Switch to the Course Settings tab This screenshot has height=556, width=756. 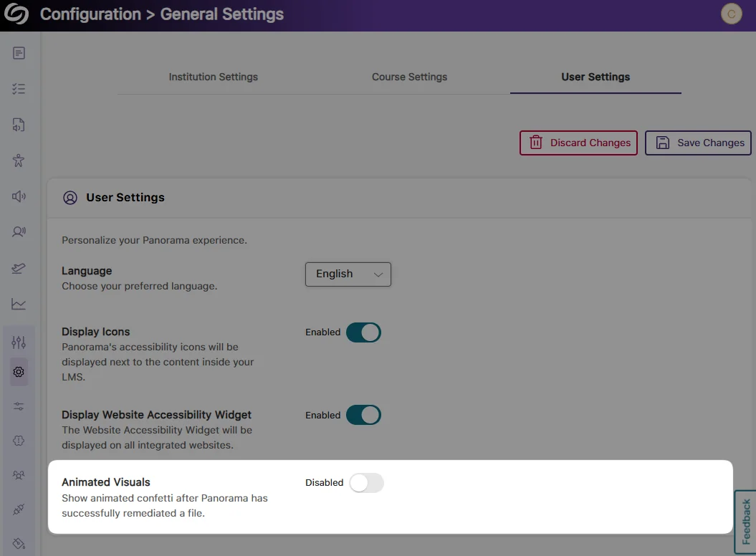click(x=409, y=77)
